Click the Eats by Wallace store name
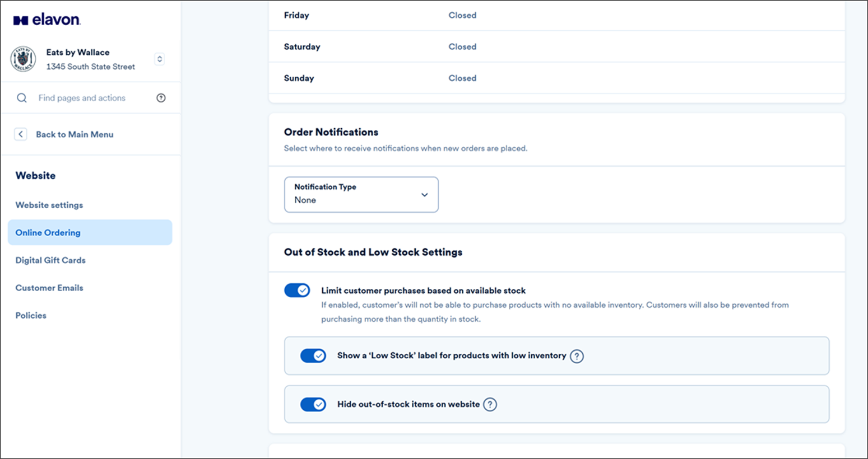This screenshot has height=459, width=868. point(78,52)
